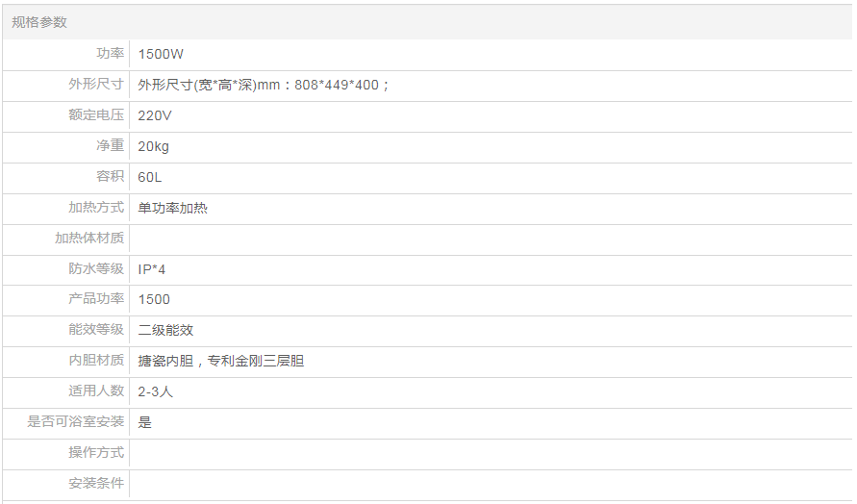
Task: Click the 二级能效 energy efficiency value
Action: 166,330
